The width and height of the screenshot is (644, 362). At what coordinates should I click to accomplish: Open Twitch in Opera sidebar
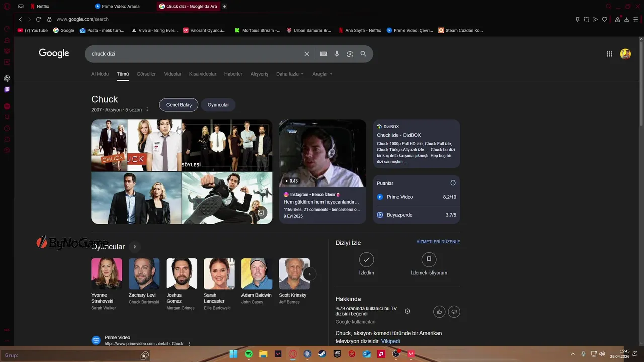pos(7,89)
